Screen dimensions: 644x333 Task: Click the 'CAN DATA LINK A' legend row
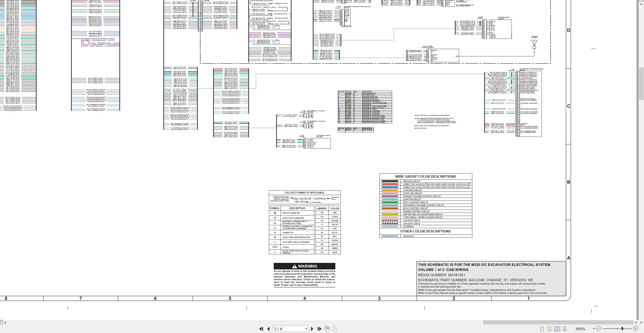tap(426, 220)
